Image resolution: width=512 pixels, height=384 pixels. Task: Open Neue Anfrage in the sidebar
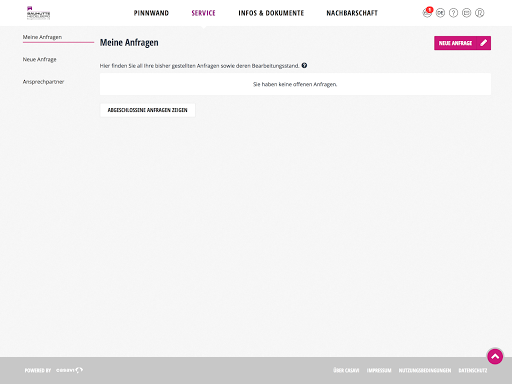click(x=39, y=59)
